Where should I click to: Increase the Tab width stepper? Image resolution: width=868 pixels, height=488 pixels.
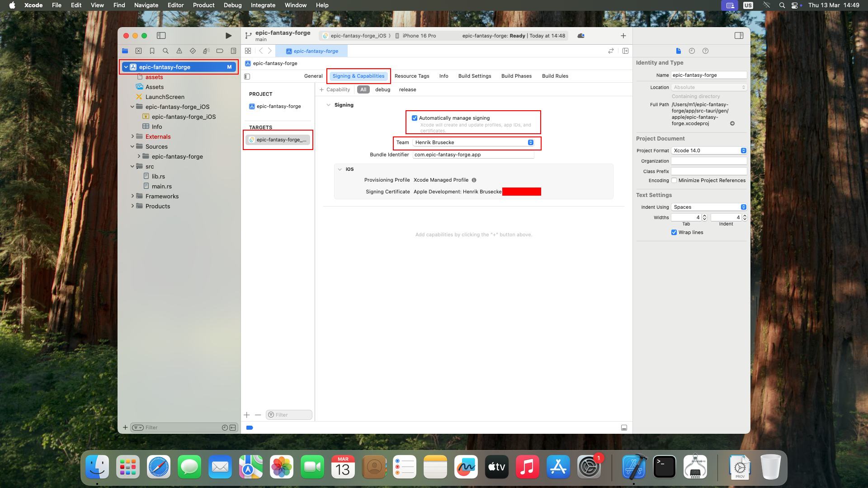[x=704, y=216]
